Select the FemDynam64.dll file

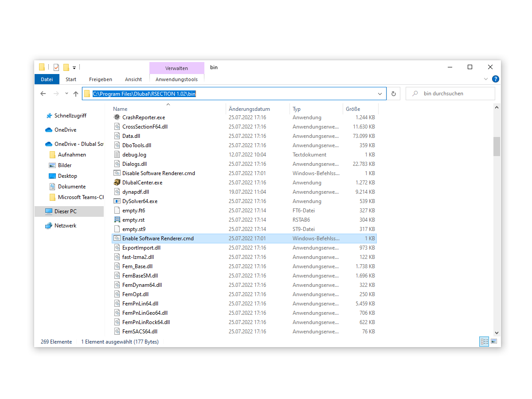tap(244, 285)
